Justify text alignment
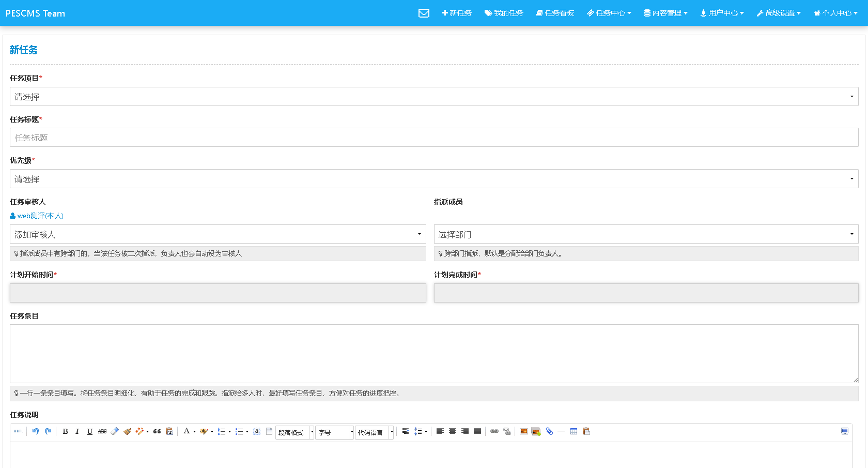This screenshot has width=868, height=468. [x=477, y=431]
